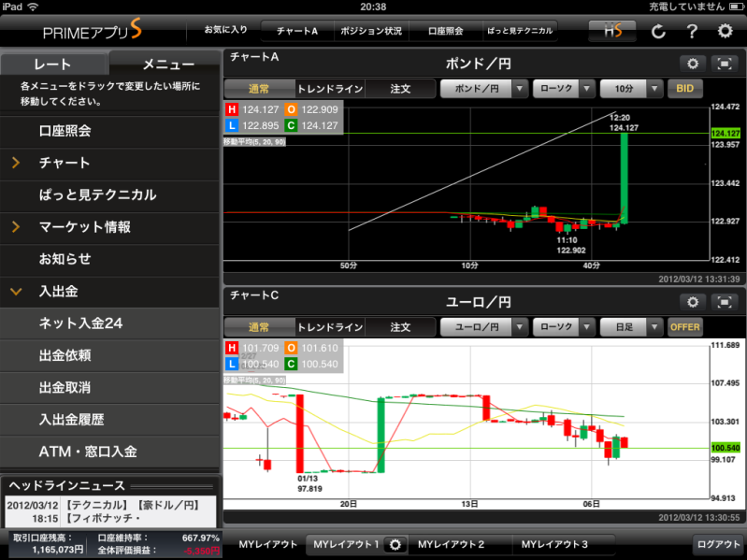Click 移動平均(5, 20, 90) label in Chart A
Screen dimensions: 747x560
tap(255, 142)
